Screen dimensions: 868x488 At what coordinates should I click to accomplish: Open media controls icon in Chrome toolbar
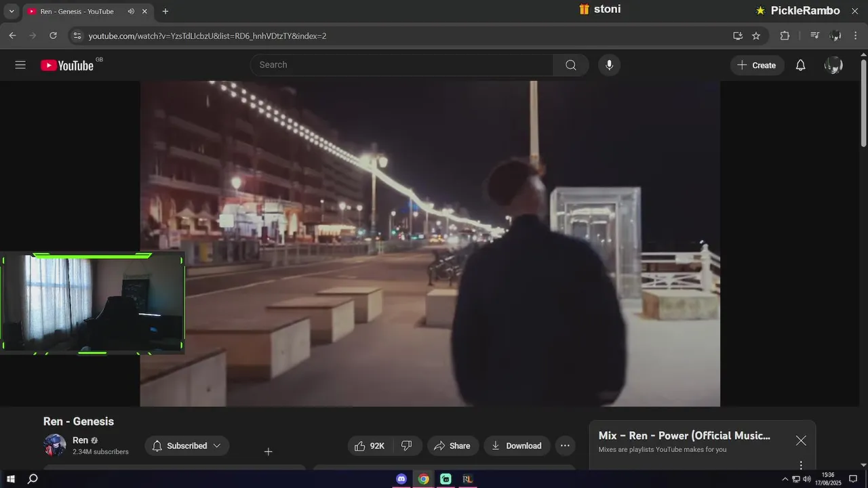click(815, 36)
